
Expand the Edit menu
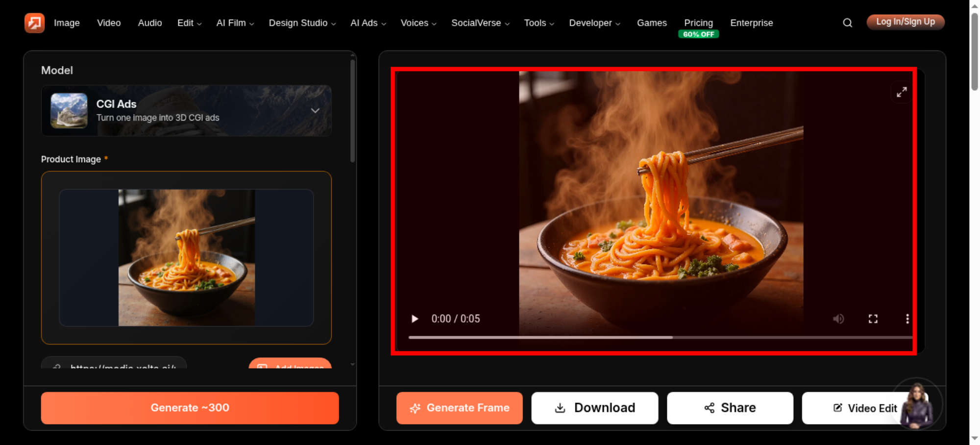189,23
